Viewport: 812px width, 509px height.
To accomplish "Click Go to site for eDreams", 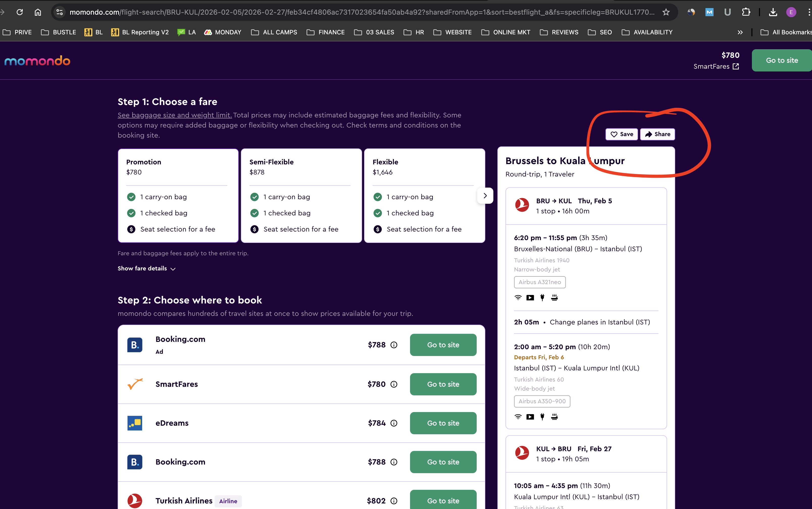I will point(443,423).
